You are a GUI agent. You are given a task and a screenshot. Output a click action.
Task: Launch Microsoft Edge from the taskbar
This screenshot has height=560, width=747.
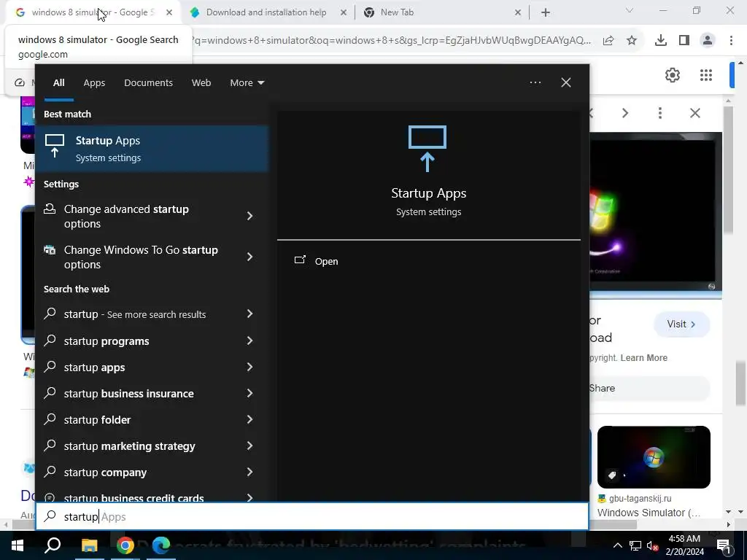coord(161,545)
